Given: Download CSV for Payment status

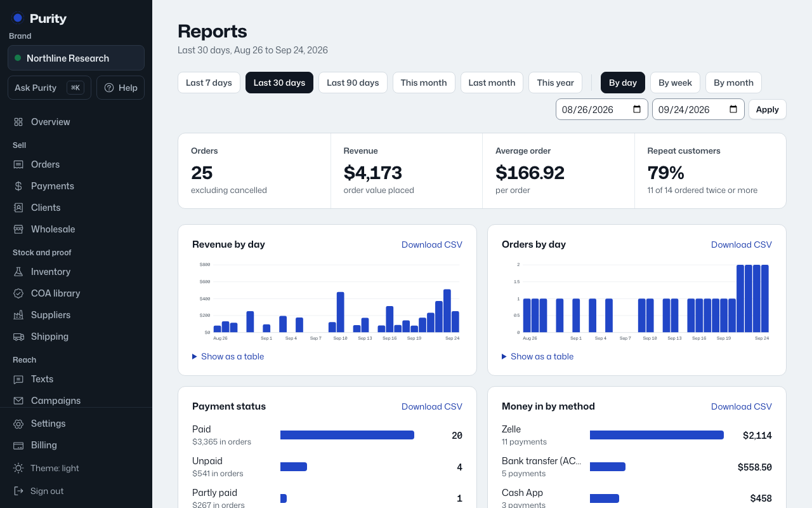Looking at the screenshot, I should point(432,406).
